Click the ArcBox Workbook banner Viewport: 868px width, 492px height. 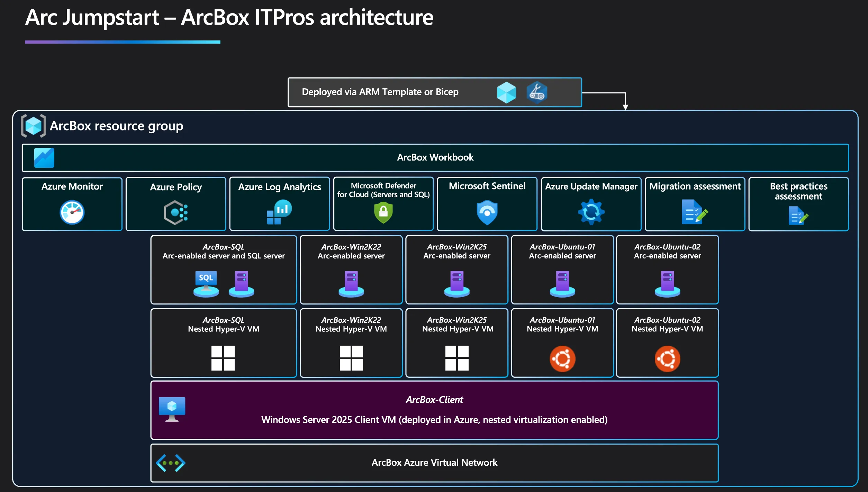435,157
